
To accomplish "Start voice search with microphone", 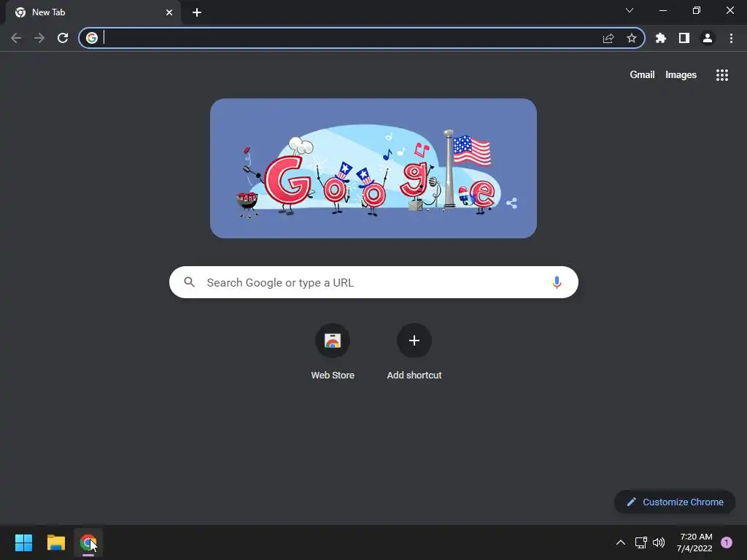I will (x=557, y=282).
